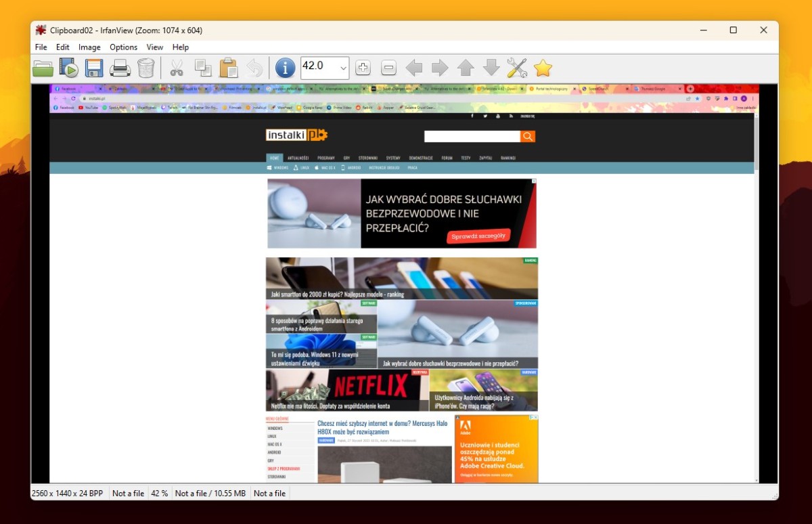This screenshot has width=812, height=524.
Task: Expand the zoom percentage dropdown
Action: 343,68
